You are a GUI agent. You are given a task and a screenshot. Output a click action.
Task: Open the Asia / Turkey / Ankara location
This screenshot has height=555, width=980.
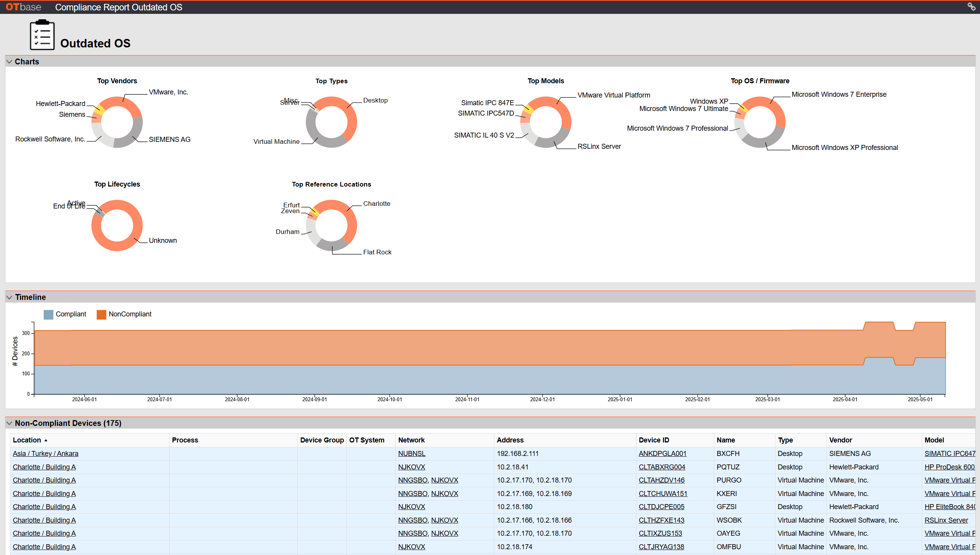click(x=45, y=454)
